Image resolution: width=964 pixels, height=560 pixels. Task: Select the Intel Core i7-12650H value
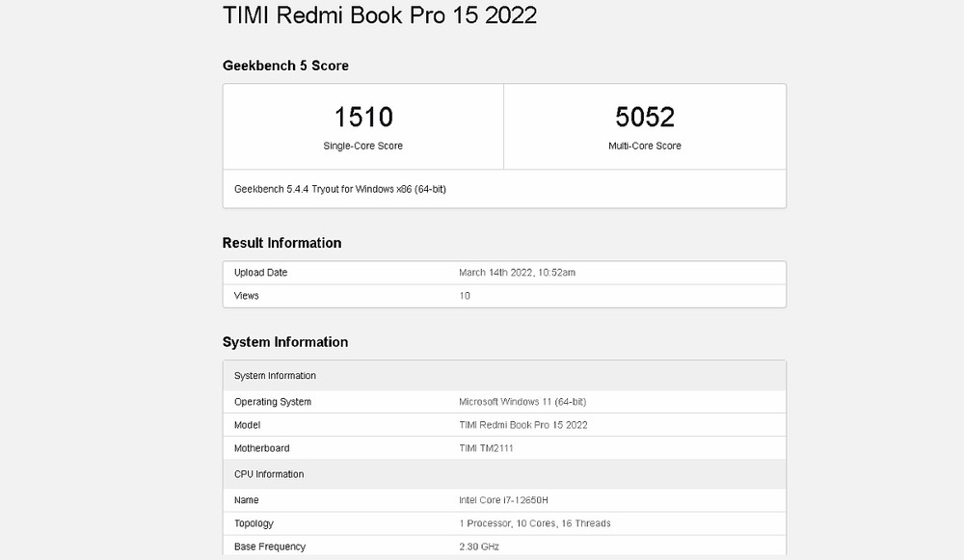pyautogui.click(x=503, y=499)
